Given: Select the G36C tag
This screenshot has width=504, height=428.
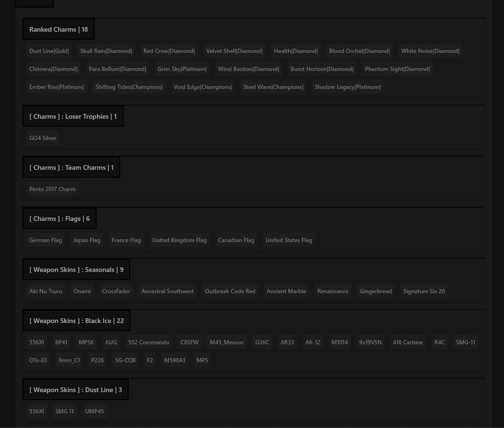Looking at the screenshot, I should click(262, 342).
